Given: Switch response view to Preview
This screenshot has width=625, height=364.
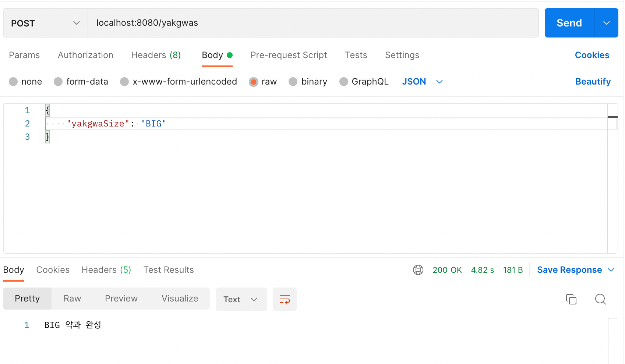Looking at the screenshot, I should (121, 299).
